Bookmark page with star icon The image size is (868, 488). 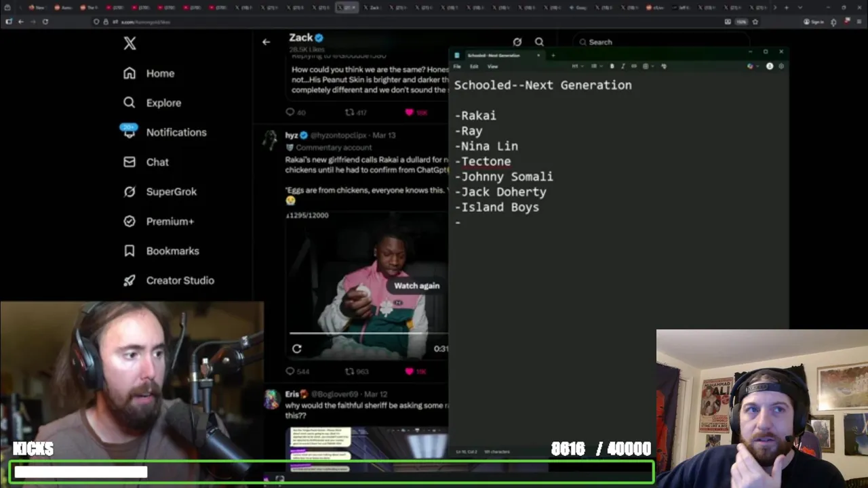point(755,22)
